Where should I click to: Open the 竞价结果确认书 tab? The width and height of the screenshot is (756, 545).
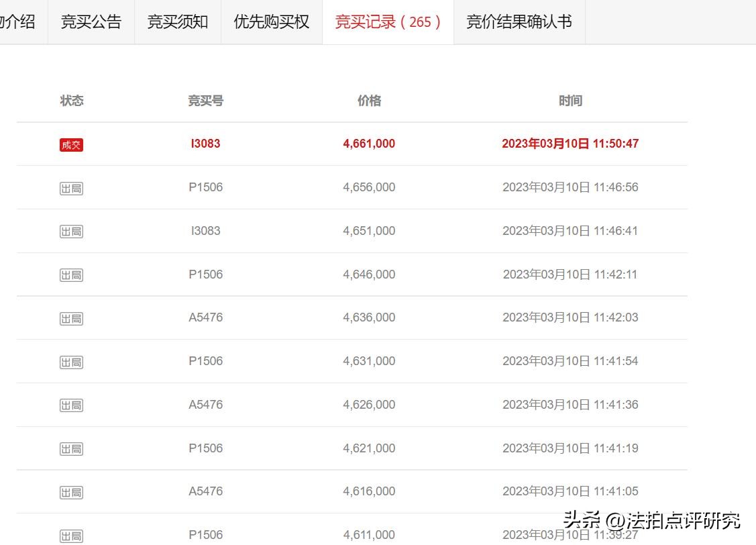[519, 21]
